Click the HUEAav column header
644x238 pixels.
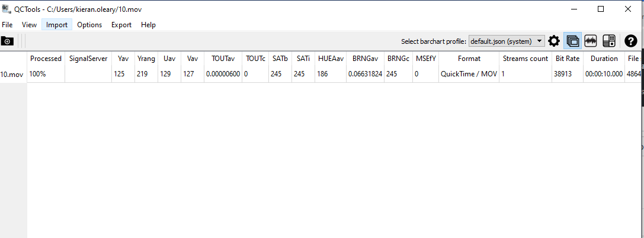(x=331, y=59)
